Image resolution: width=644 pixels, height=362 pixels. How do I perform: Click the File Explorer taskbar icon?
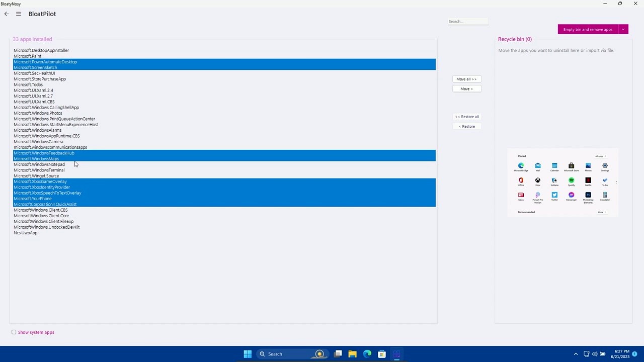(x=352, y=354)
